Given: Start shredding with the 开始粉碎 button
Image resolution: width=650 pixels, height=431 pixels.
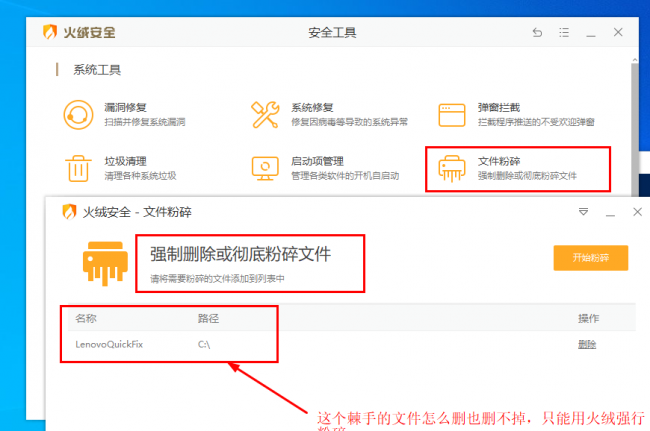Looking at the screenshot, I should [591, 258].
